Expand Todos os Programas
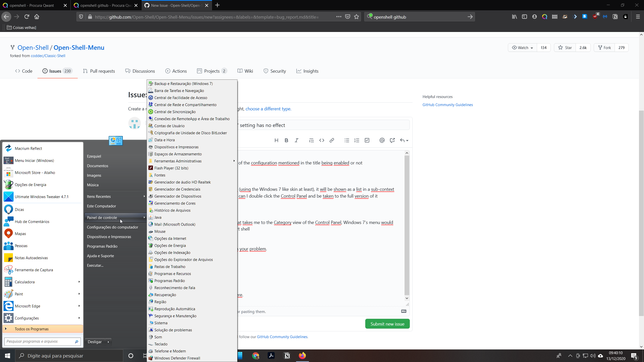Screen dimensions: 644x362 [32, 329]
